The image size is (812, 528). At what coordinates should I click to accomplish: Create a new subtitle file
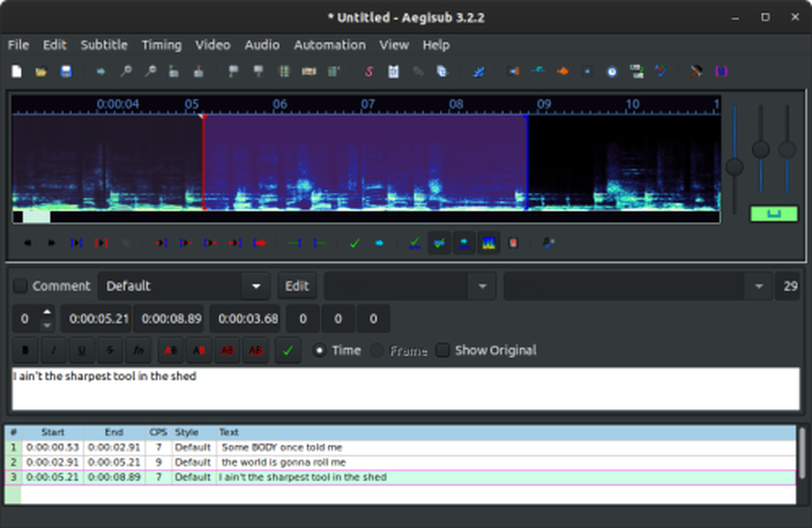17,71
